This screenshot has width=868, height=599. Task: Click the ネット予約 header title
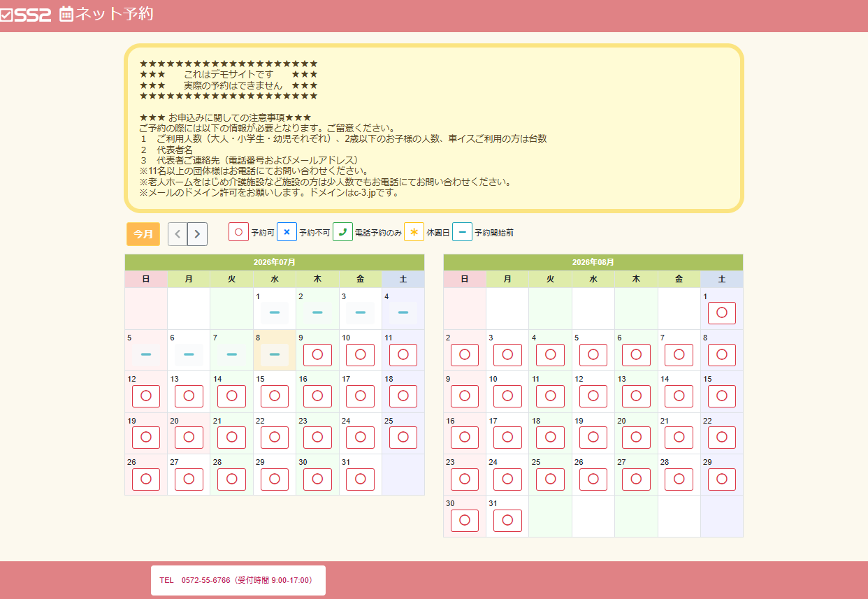click(x=114, y=14)
